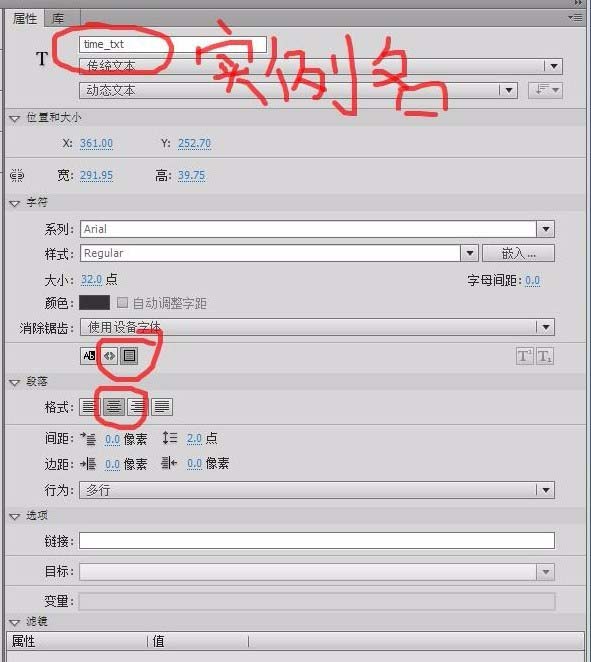Select the 属性 tab
The image size is (591, 662).
click(25, 19)
